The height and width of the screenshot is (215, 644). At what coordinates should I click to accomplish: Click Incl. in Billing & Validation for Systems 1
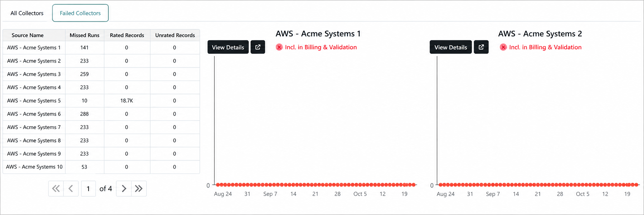point(321,47)
